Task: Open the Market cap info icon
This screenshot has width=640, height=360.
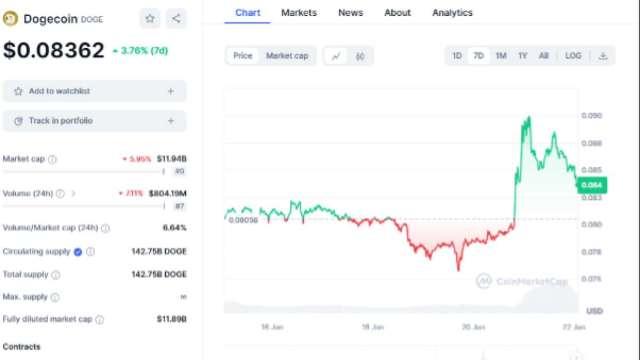Action: pos(52,159)
